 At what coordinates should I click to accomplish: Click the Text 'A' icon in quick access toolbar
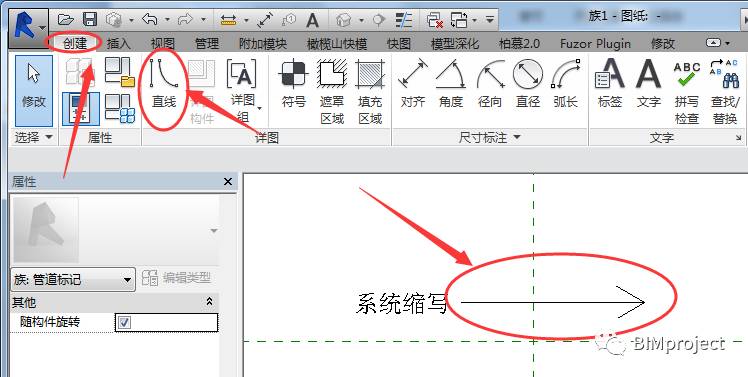point(312,20)
